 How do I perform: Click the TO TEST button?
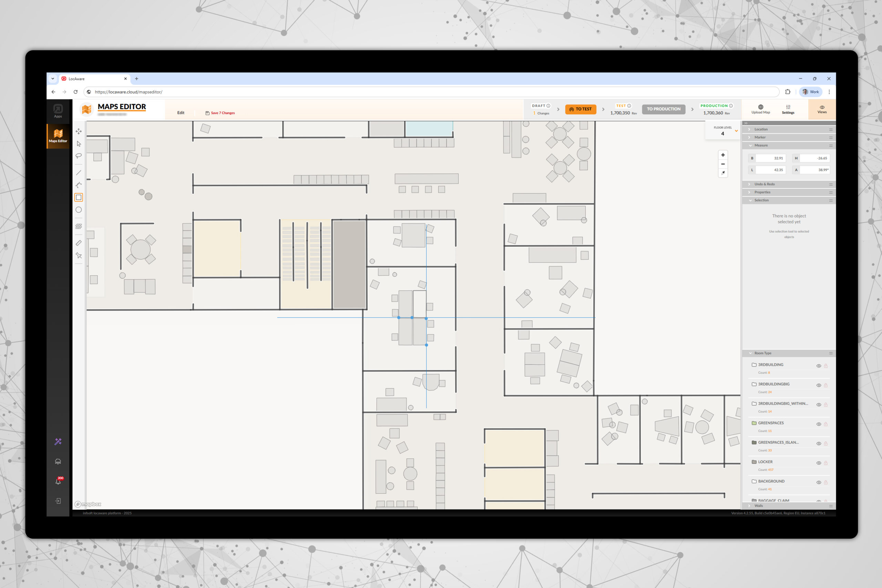(581, 109)
